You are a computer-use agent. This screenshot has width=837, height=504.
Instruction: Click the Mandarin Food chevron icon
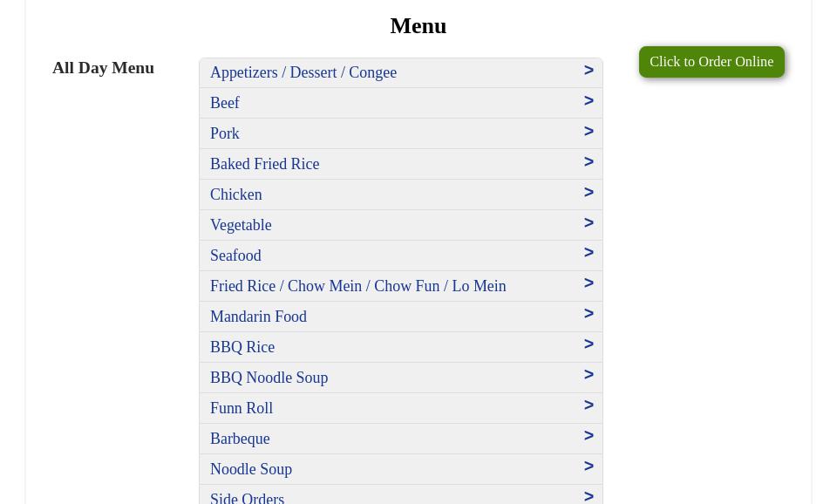[x=589, y=314]
